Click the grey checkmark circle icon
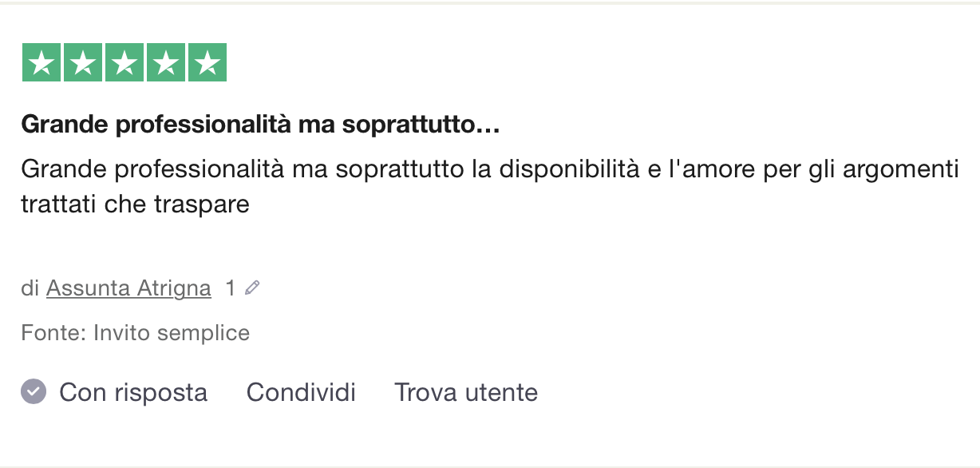 click(x=34, y=392)
